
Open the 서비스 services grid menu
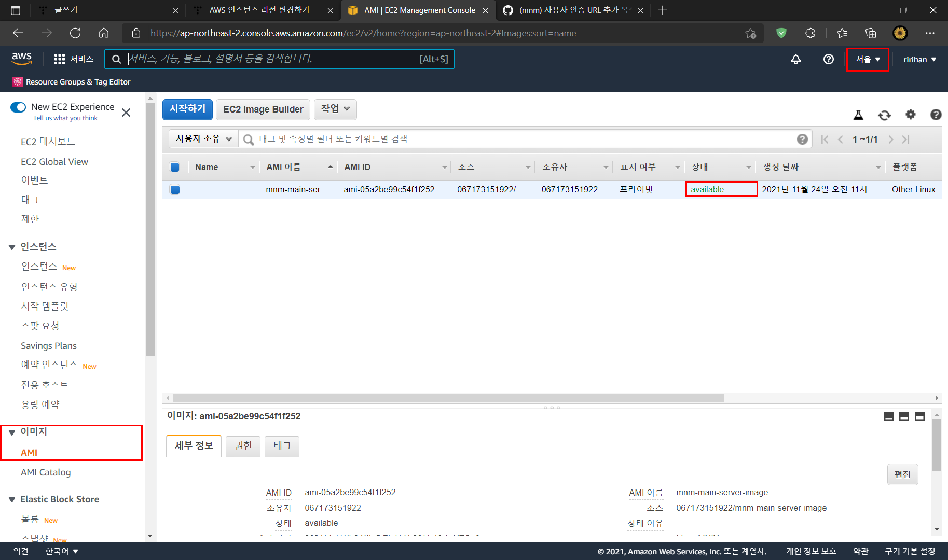click(x=74, y=59)
